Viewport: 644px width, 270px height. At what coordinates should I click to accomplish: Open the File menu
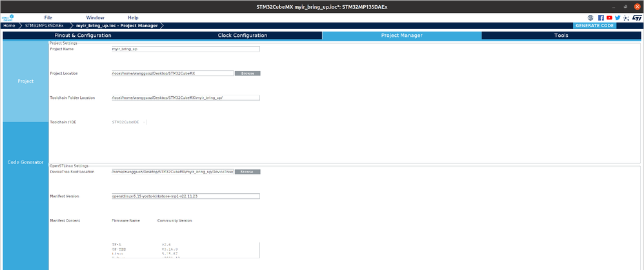(48, 17)
